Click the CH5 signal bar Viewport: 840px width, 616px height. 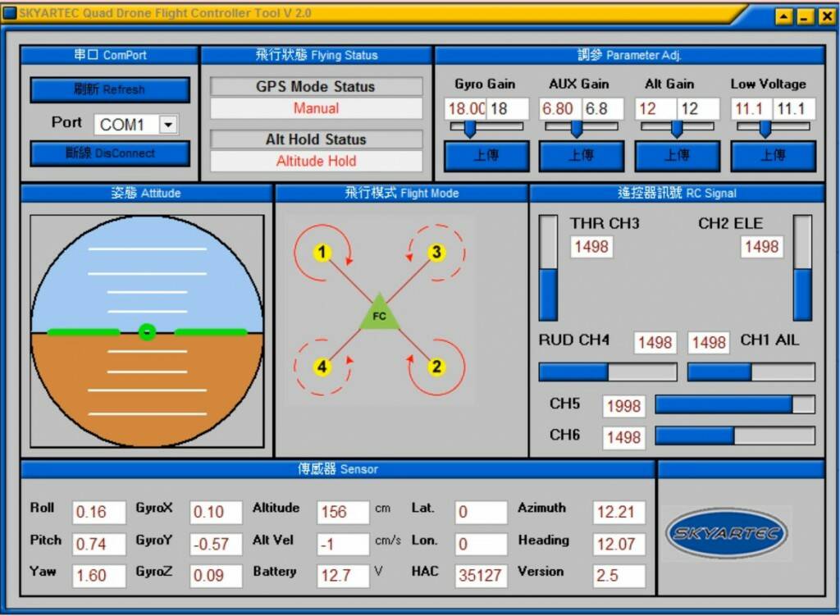(x=735, y=404)
